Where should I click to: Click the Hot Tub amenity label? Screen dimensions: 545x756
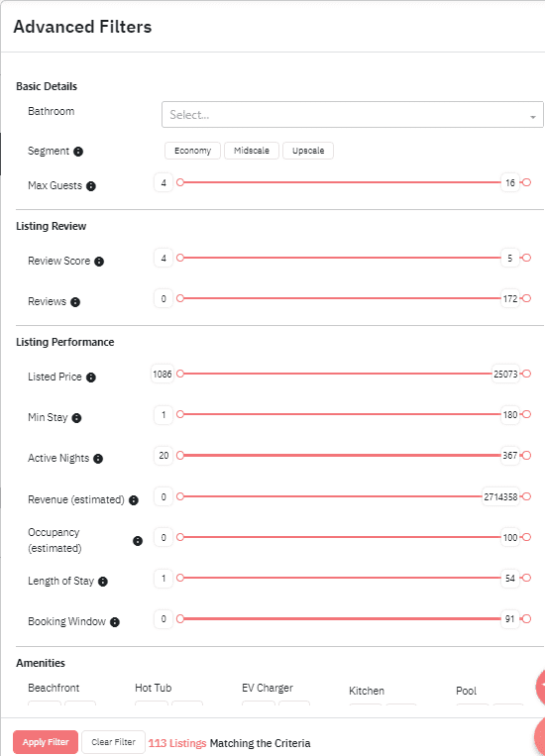(153, 688)
